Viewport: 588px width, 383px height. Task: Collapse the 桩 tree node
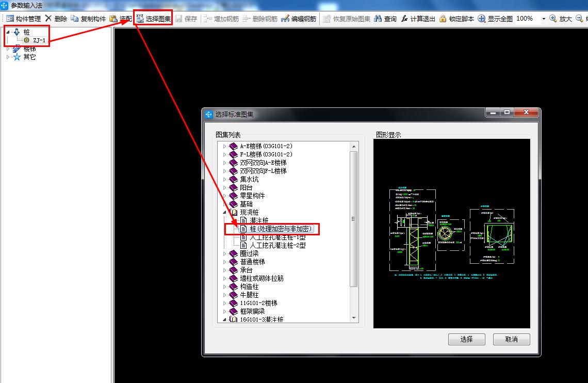pyautogui.click(x=8, y=32)
